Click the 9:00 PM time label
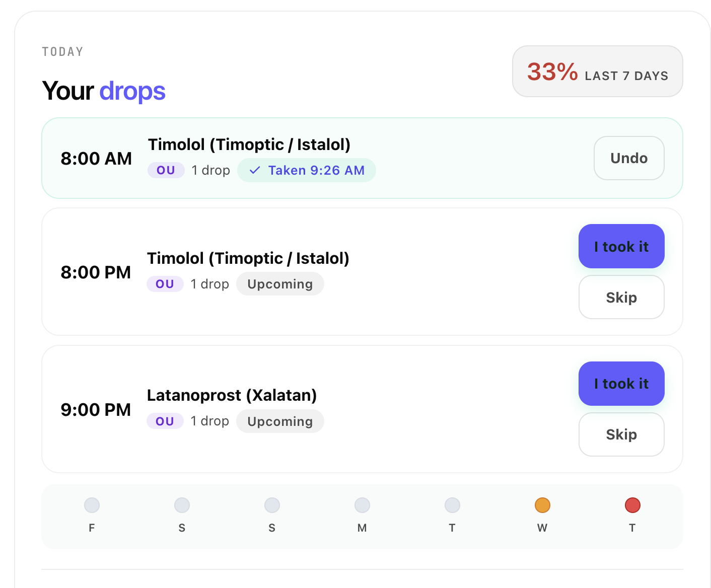This screenshot has width=711, height=588. click(x=96, y=410)
